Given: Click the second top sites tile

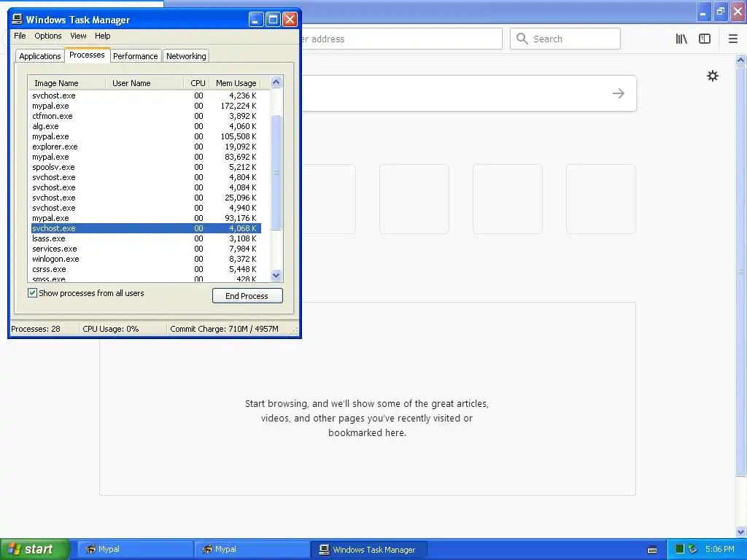Looking at the screenshot, I should [x=414, y=199].
